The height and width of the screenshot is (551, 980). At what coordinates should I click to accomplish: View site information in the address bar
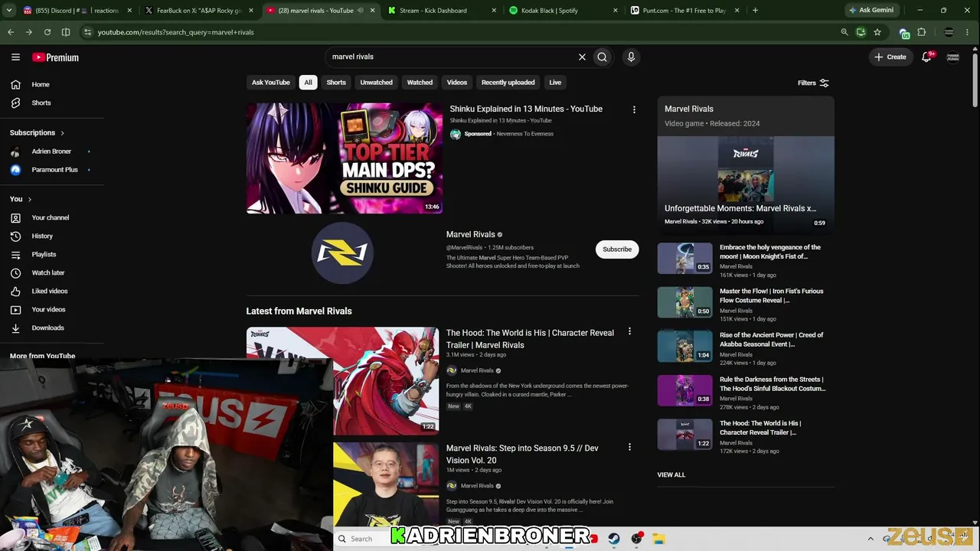pyautogui.click(x=87, y=32)
